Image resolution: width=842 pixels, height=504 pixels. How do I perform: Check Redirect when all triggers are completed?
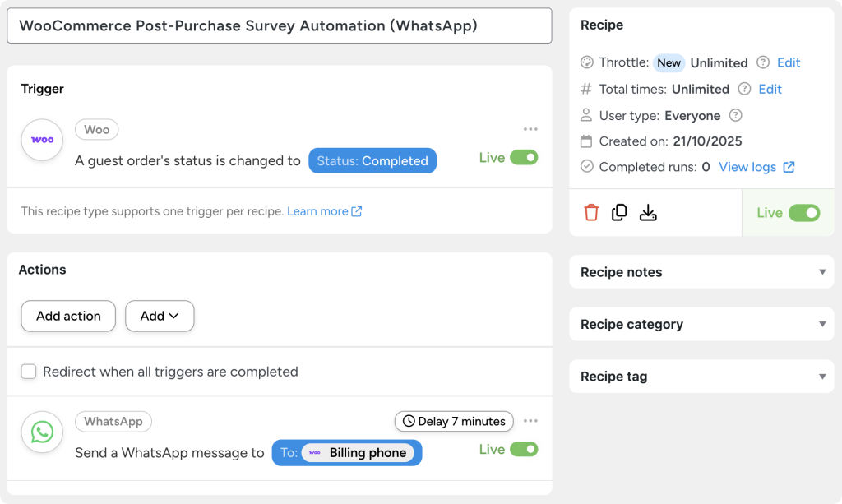tap(29, 371)
